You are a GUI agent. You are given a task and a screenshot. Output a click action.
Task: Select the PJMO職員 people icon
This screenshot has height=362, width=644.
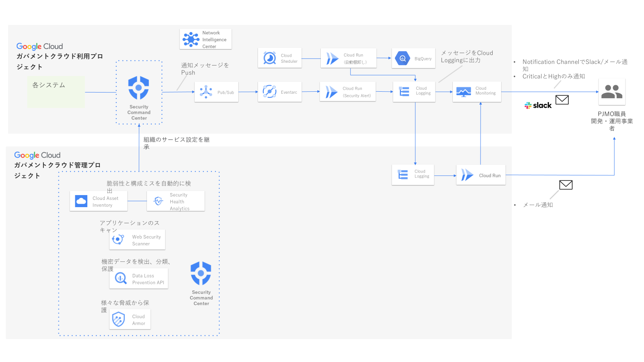click(x=612, y=92)
